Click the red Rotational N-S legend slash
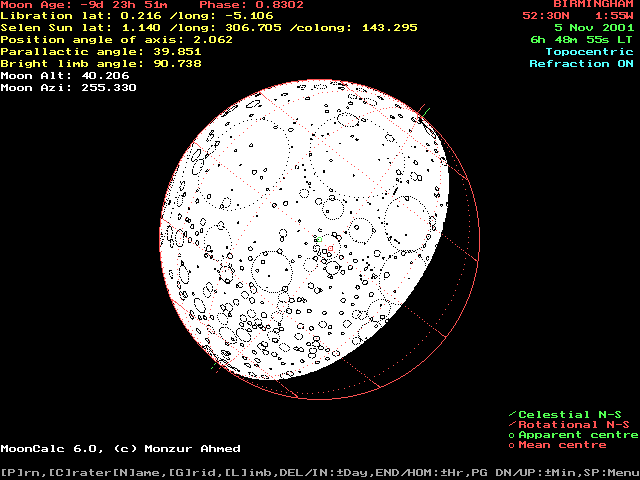The image size is (640, 480). click(513, 425)
